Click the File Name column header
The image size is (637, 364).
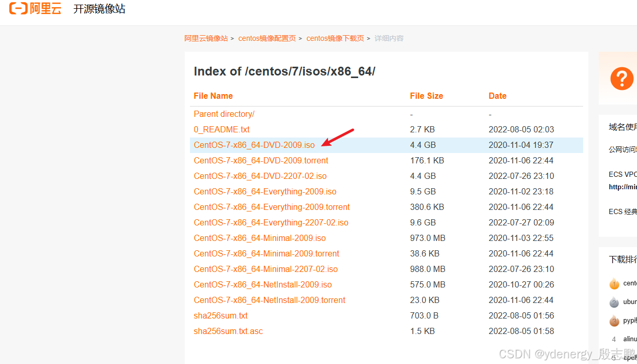click(213, 96)
